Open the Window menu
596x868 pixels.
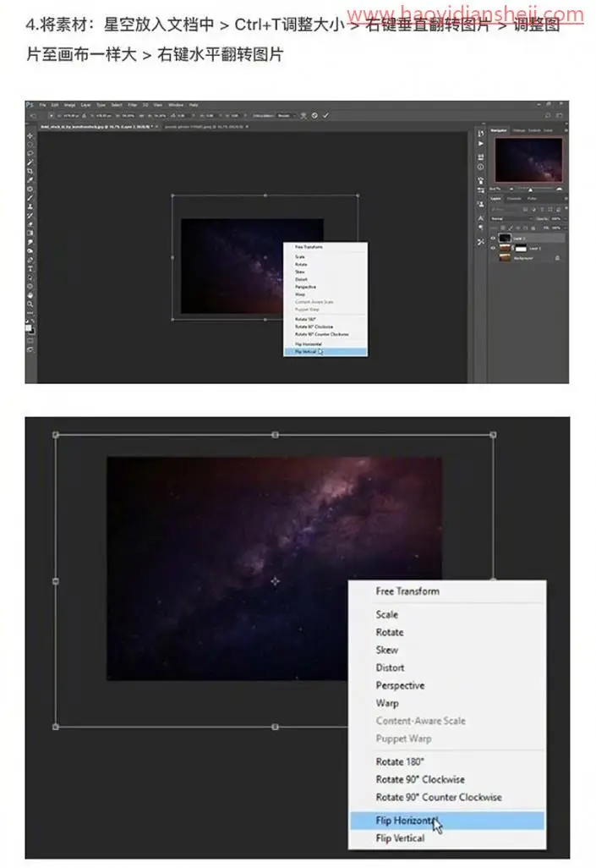point(176,105)
